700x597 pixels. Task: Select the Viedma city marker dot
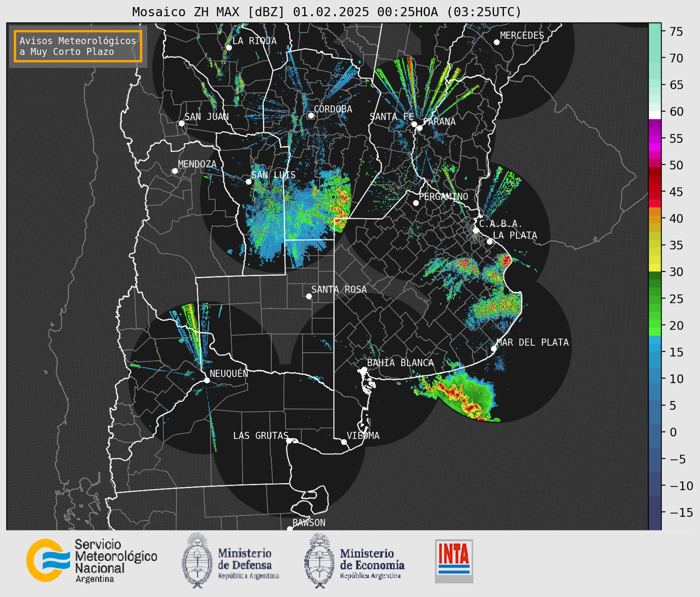coord(344,442)
